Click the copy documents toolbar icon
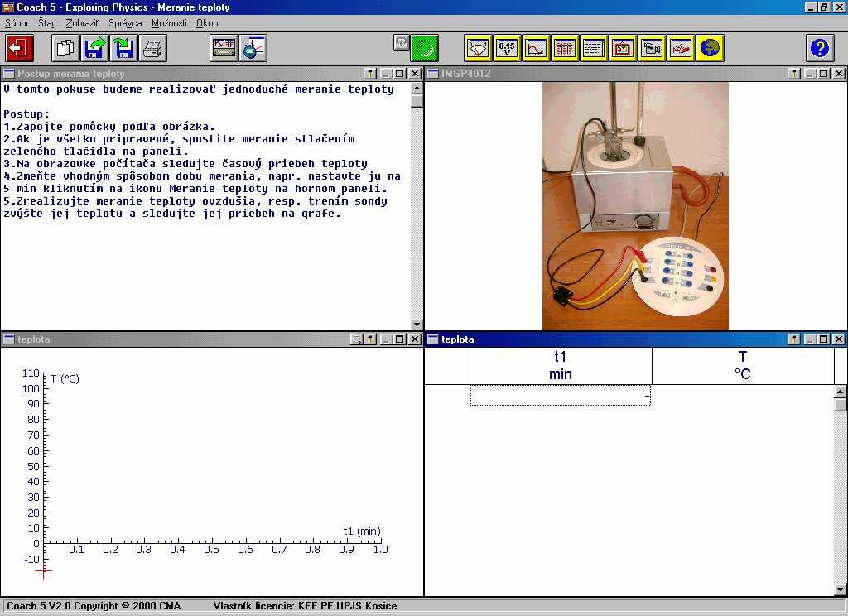Screen dimensions: 848x616 (x=66, y=48)
